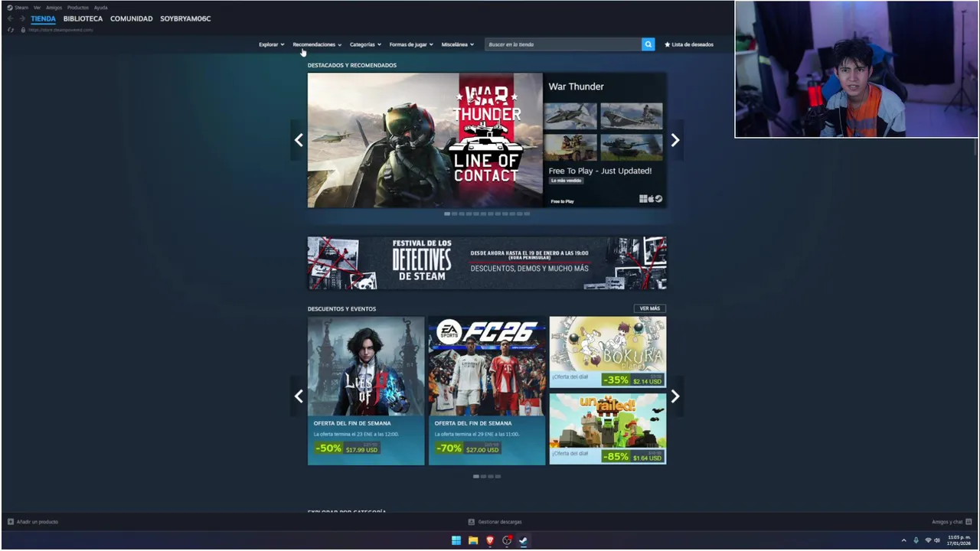Select the bottom-right tank War Thunder screenshot
This screenshot has height=551, width=980.
(x=632, y=147)
